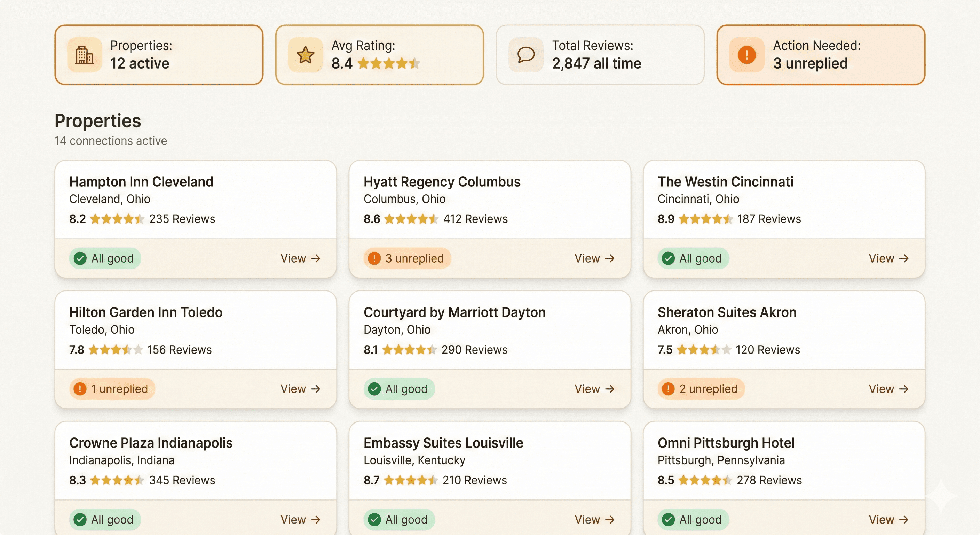Toggle the All good status on Omni Pittsburgh Hotel
The width and height of the screenshot is (980, 535).
(x=693, y=519)
